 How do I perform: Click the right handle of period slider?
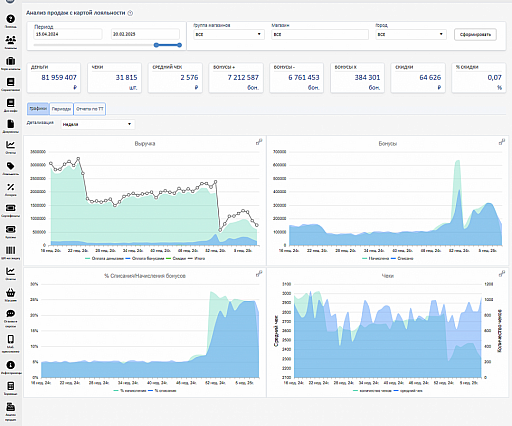click(179, 45)
